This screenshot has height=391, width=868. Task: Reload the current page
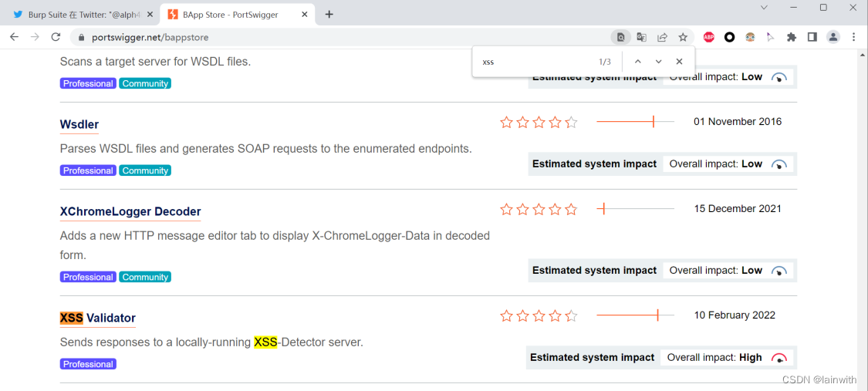click(x=56, y=37)
